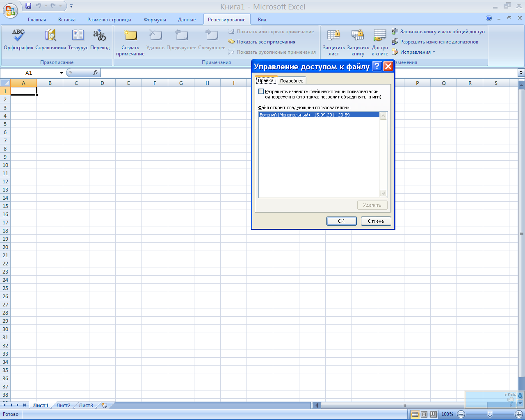
Task: Go to first sheet navigation arrow
Action: click(5, 405)
